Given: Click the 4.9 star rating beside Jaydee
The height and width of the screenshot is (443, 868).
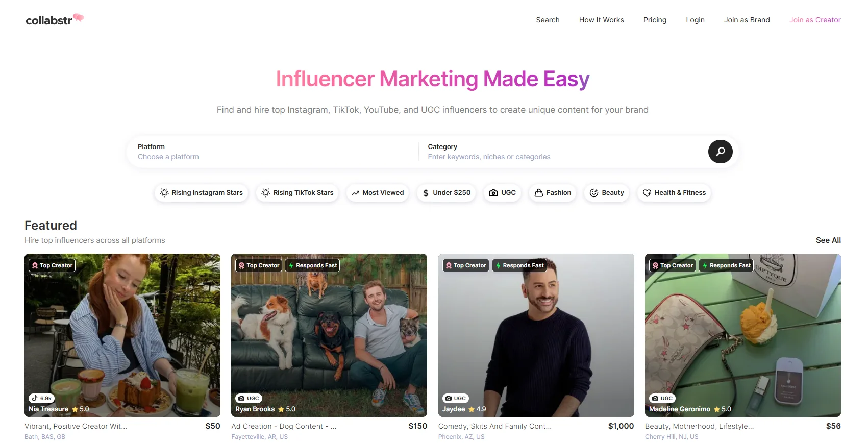Looking at the screenshot, I should coord(477,409).
